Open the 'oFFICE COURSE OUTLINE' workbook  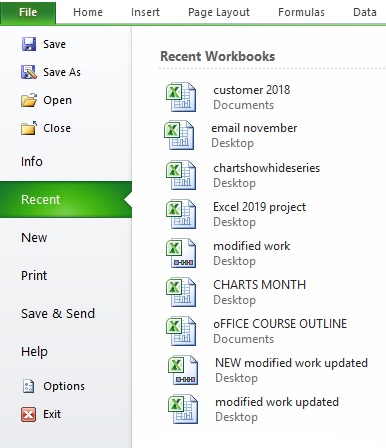280,324
